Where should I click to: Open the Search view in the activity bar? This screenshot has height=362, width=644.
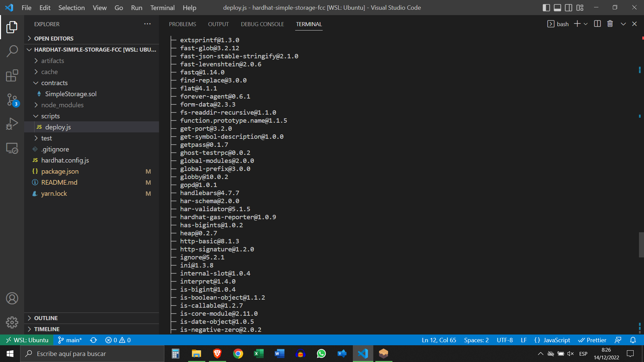click(12, 51)
